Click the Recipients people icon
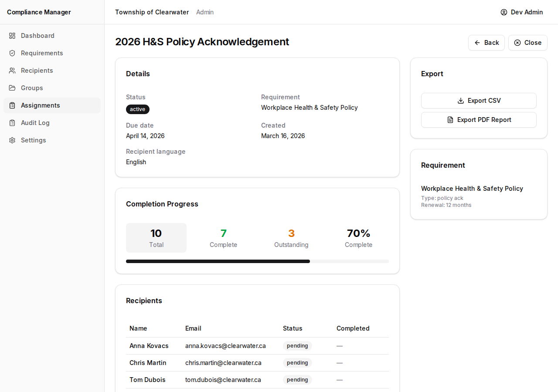558x392 pixels. (x=12, y=71)
